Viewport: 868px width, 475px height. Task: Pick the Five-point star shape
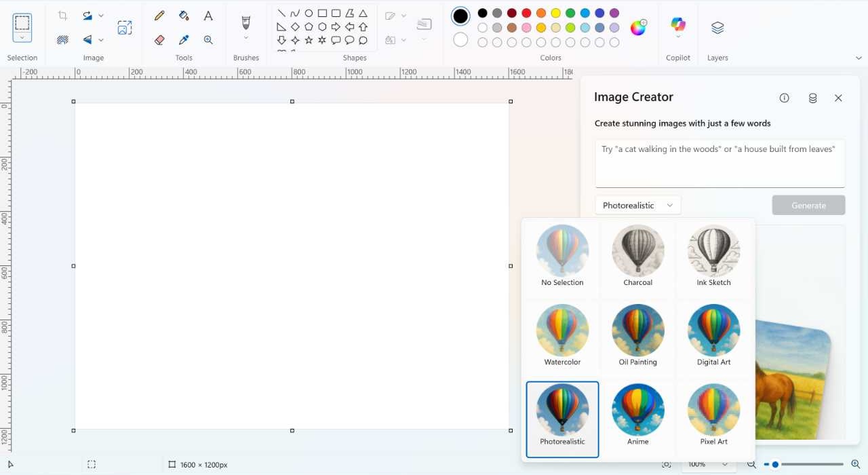pos(309,40)
